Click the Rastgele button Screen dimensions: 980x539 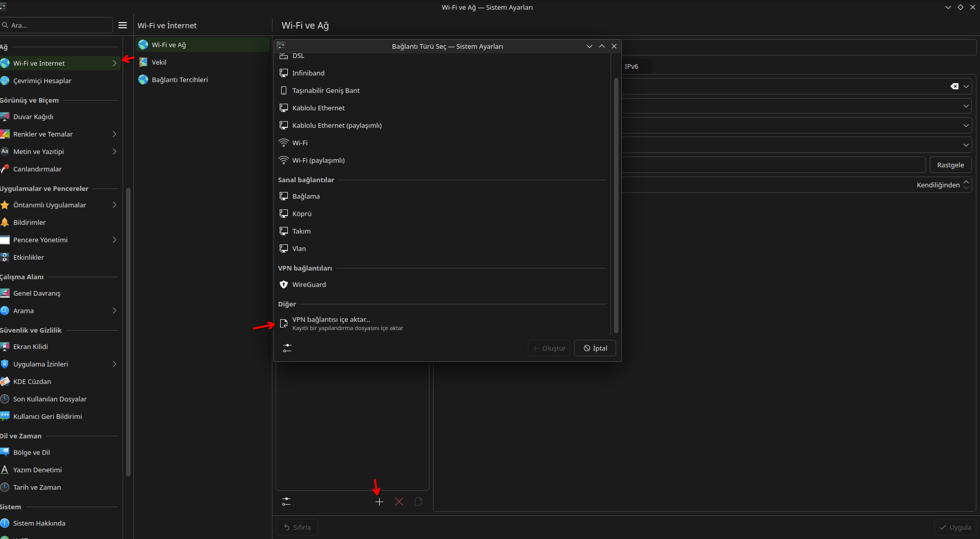[x=950, y=165]
